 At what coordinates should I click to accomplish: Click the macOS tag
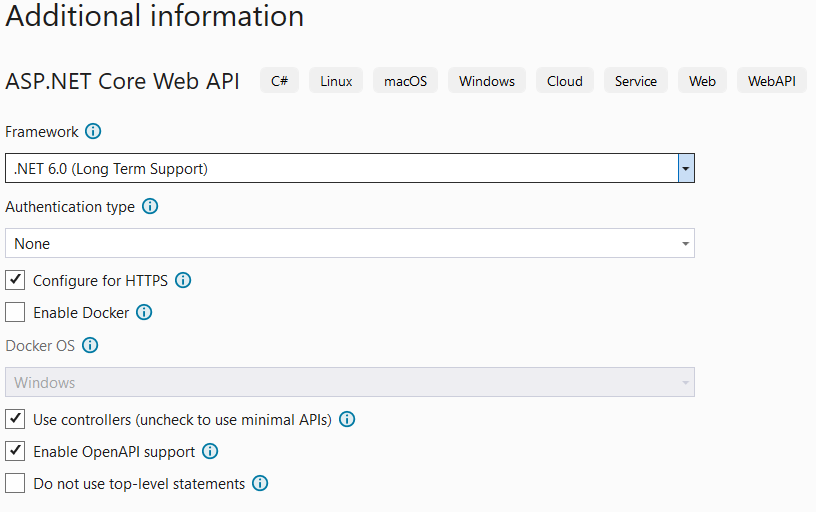pyautogui.click(x=405, y=81)
